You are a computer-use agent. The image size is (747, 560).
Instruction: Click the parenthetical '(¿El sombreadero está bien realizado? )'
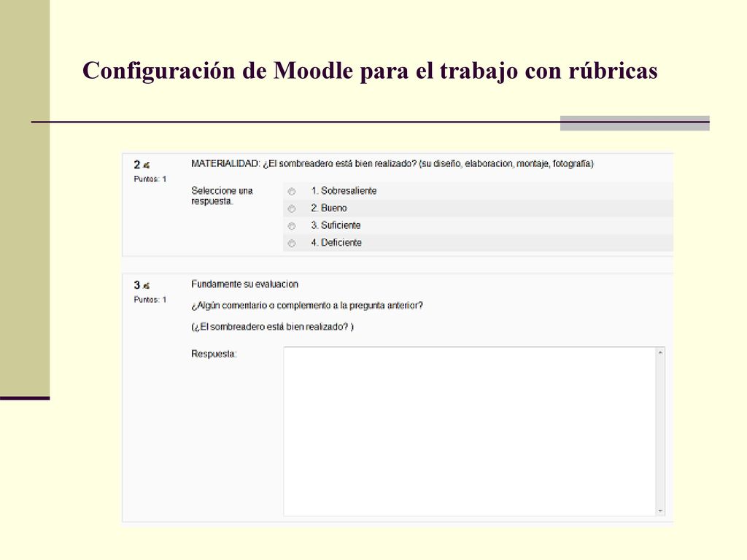click(273, 327)
